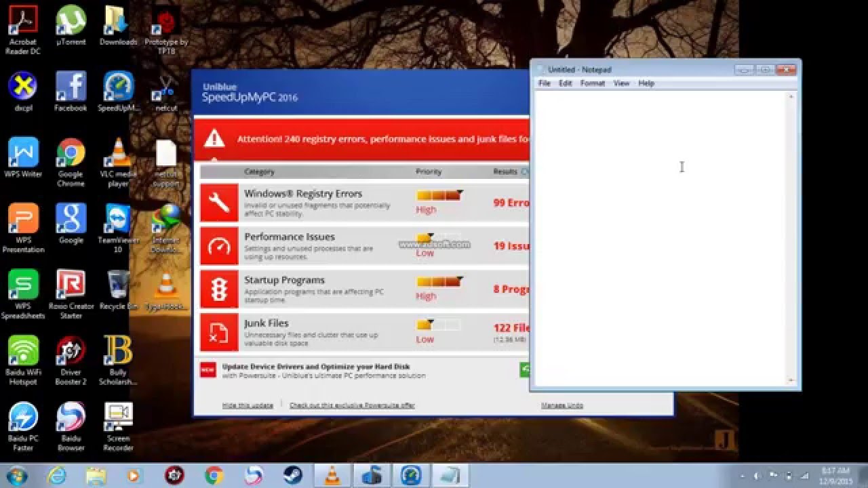The width and height of the screenshot is (868, 488).
Task: Open the VLC cone icon on the taskbar
Action: 332,476
